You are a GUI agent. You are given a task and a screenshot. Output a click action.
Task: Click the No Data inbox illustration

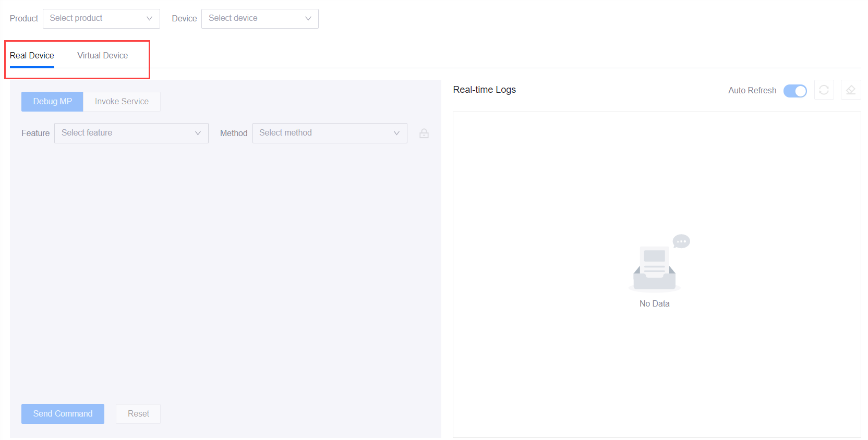click(x=655, y=266)
